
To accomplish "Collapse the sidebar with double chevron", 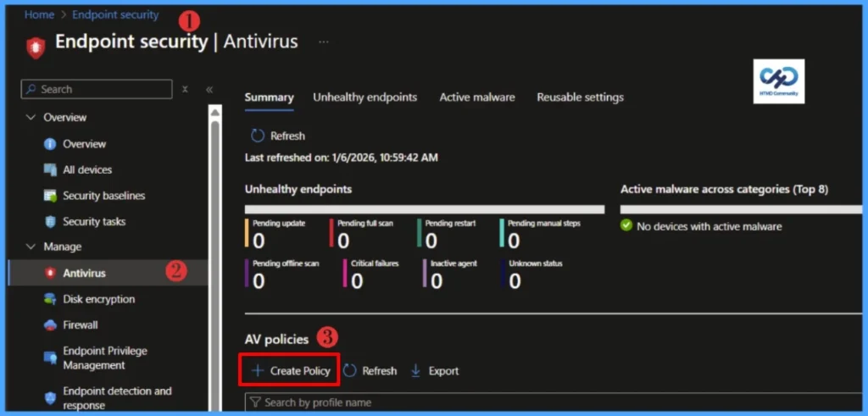I will pos(209,90).
